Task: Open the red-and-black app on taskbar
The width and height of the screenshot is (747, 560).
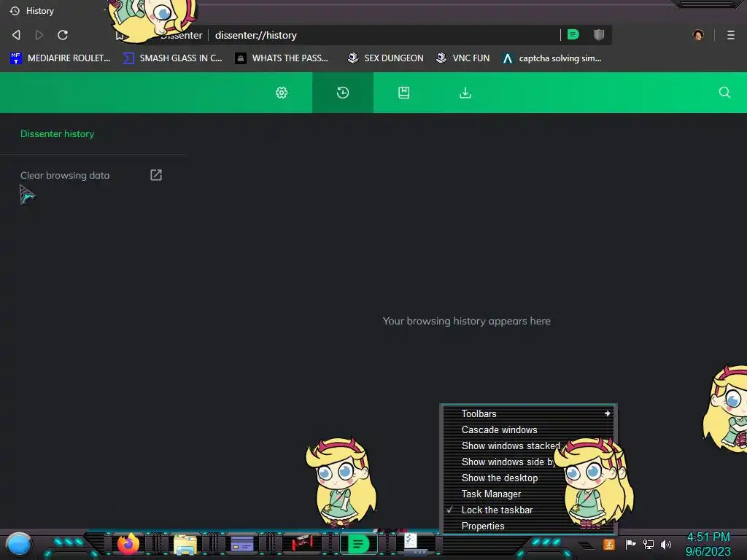Action: 301,543
